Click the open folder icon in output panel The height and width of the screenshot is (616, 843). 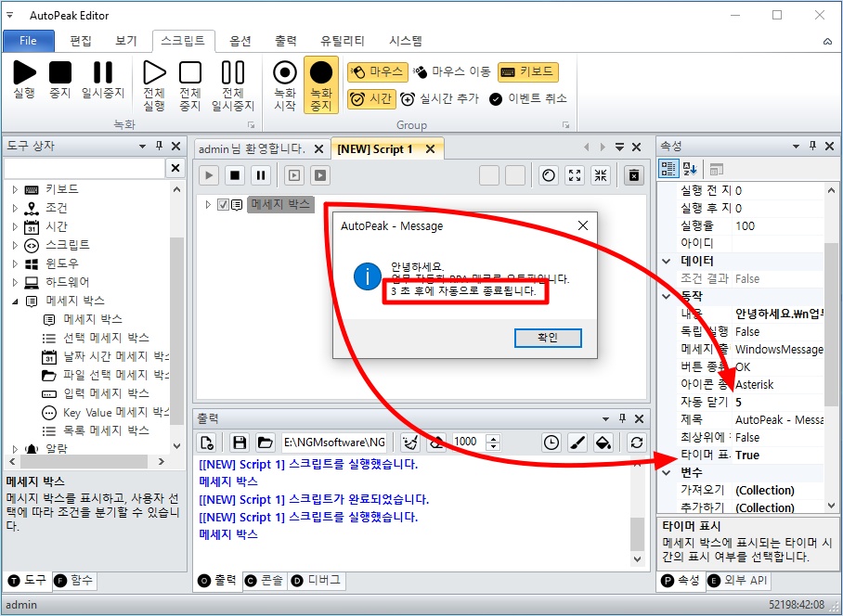[265, 443]
